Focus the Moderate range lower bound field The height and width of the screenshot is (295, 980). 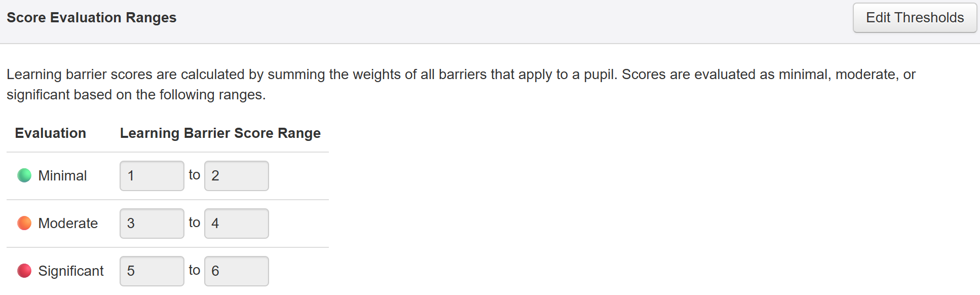(152, 224)
